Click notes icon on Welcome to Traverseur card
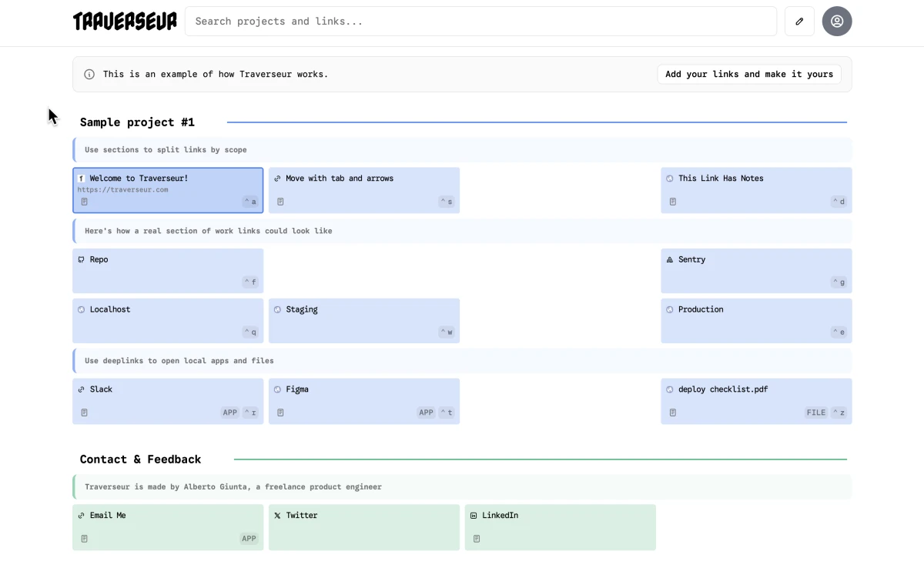The width and height of the screenshot is (924, 568). [85, 202]
